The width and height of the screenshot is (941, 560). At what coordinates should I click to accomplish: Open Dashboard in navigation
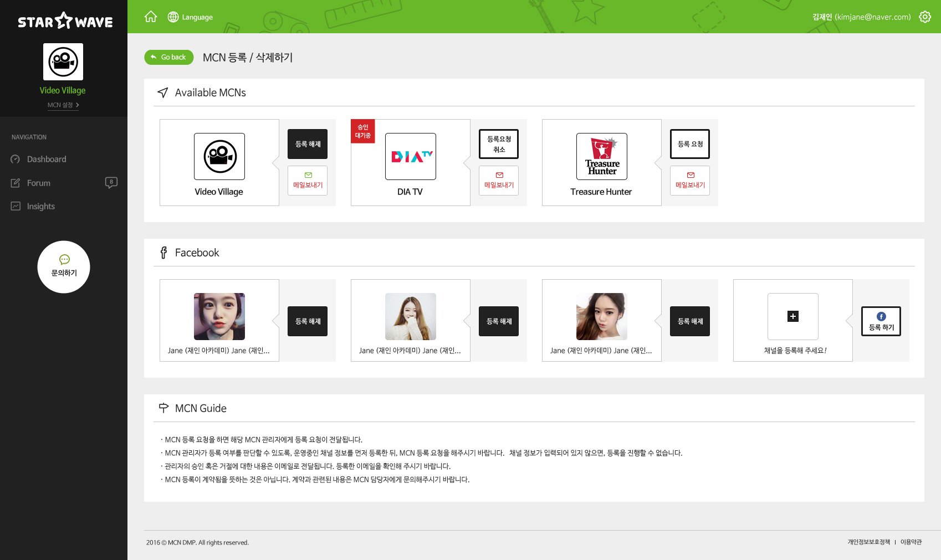[x=47, y=160]
